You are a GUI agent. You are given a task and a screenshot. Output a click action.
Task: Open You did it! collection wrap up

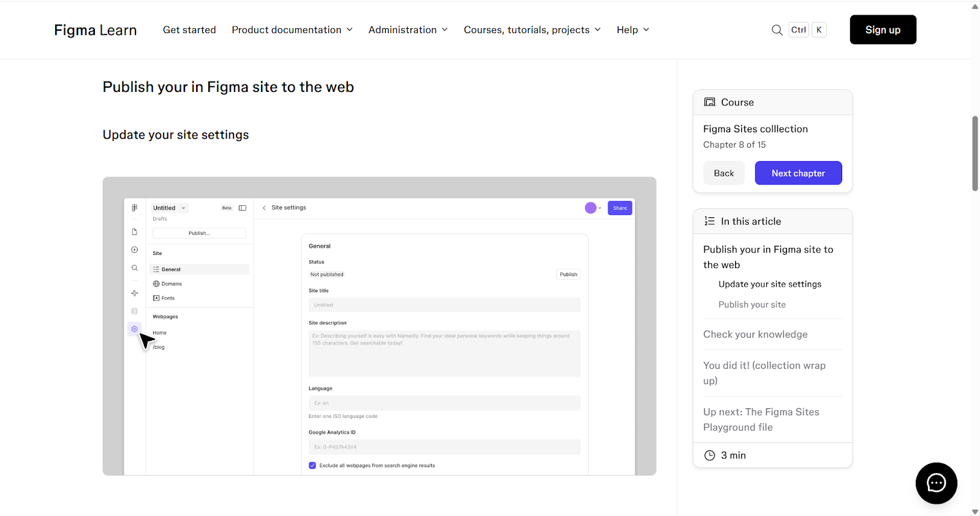[764, 373]
